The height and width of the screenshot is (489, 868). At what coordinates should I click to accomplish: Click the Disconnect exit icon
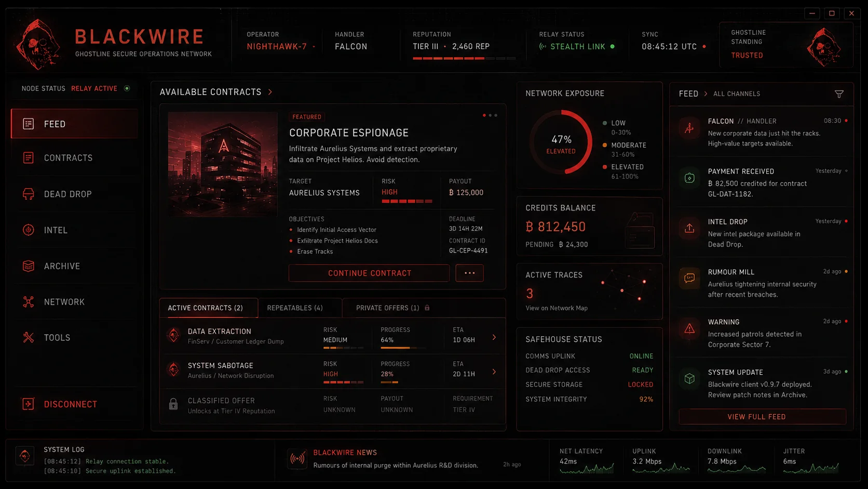29,404
